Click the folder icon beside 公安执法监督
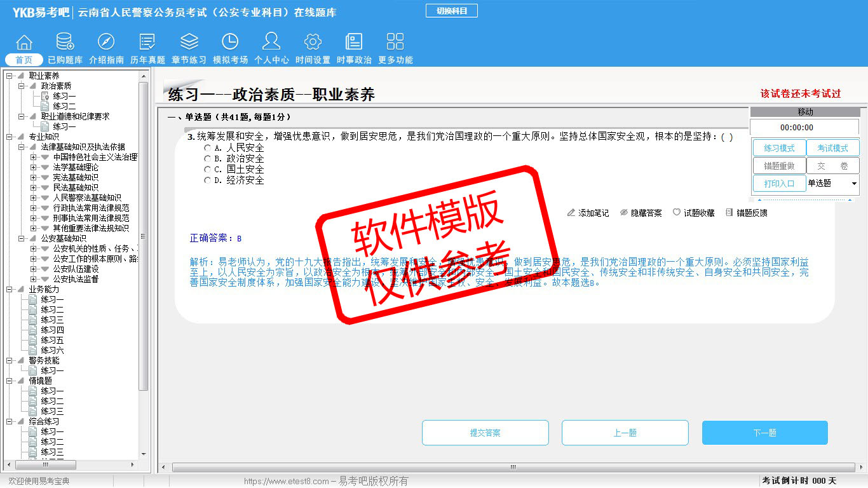Image resolution: width=868 pixels, height=488 pixels. [45, 279]
